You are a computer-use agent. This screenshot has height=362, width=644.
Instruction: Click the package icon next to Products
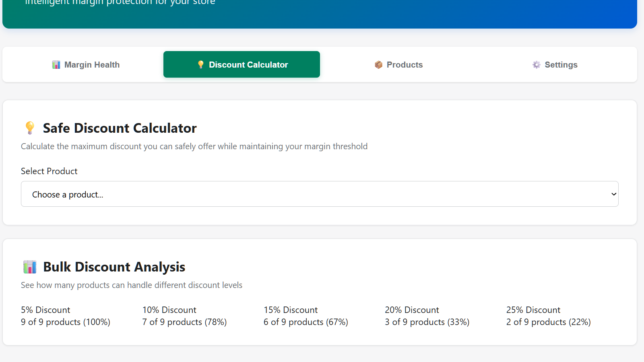(379, 64)
